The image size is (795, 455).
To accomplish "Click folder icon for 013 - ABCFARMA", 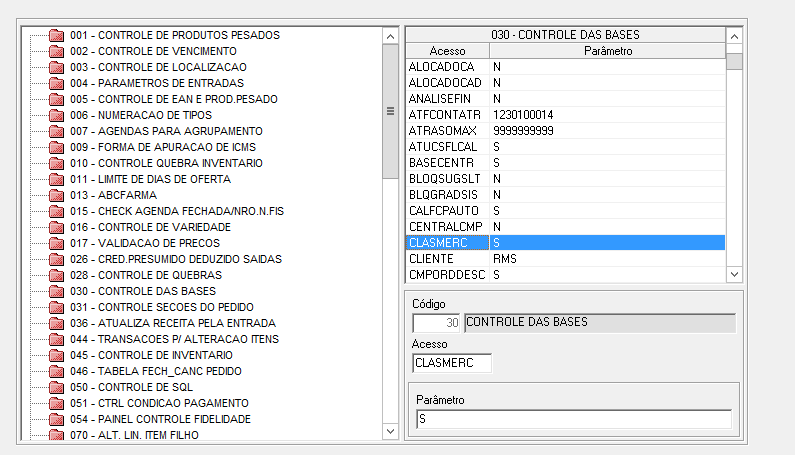I will pos(56,195).
